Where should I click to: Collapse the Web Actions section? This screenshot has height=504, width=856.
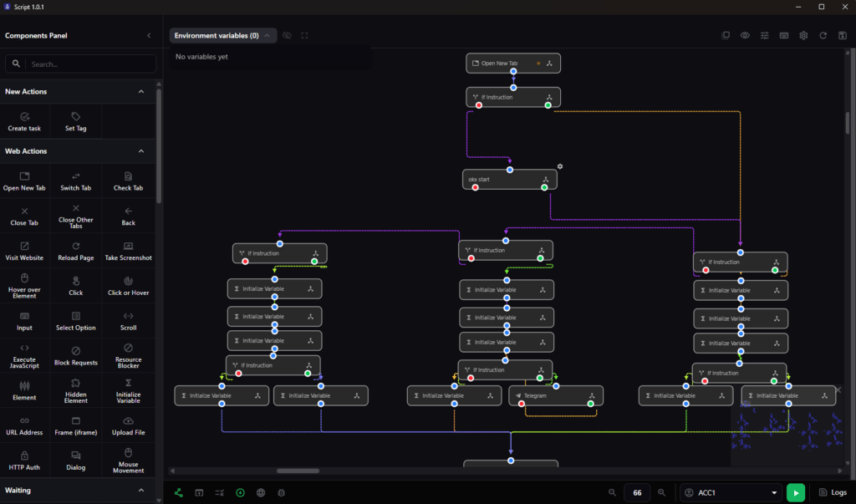point(141,151)
